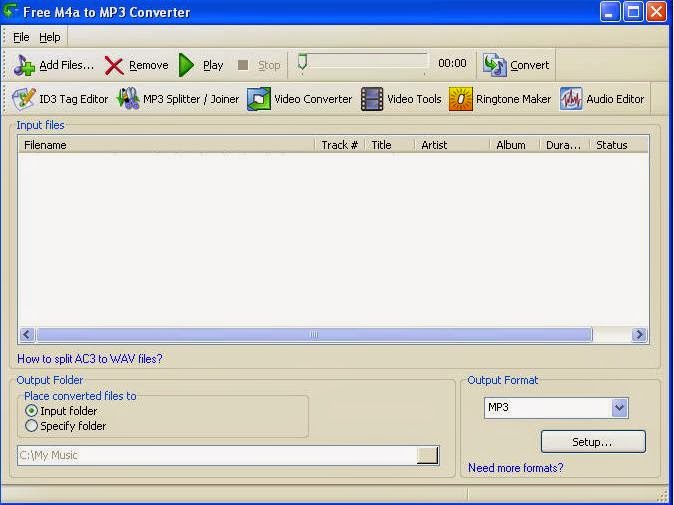Sort by the Album column header
The height and width of the screenshot is (505, 674).
pos(515,145)
